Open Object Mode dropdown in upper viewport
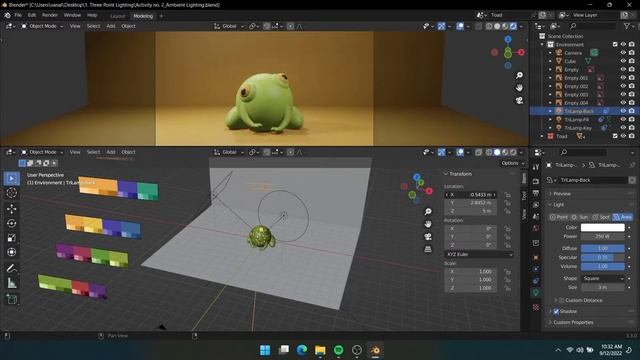Image resolution: width=640 pixels, height=360 pixels. (42, 26)
